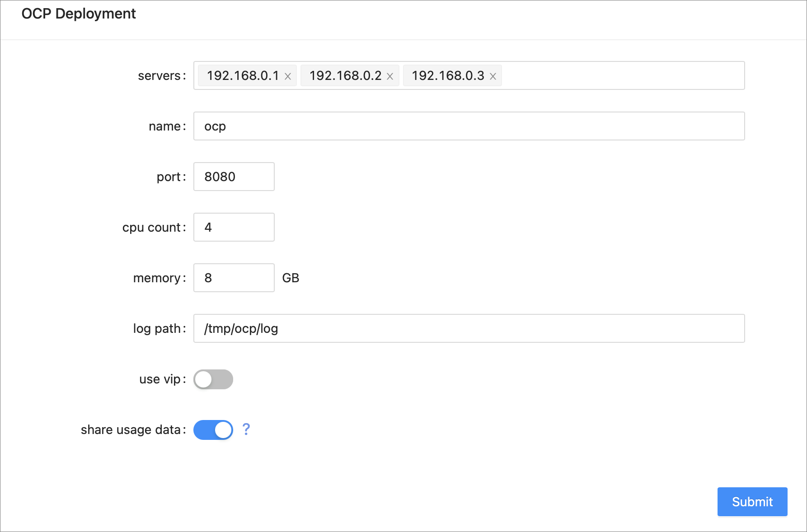Click the port field showing 8080
807x532 pixels.
click(x=234, y=177)
